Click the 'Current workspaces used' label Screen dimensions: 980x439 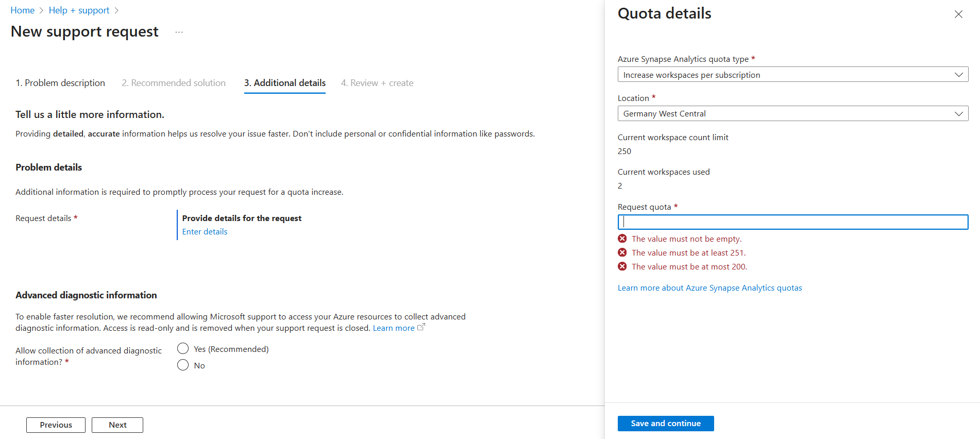(x=664, y=172)
